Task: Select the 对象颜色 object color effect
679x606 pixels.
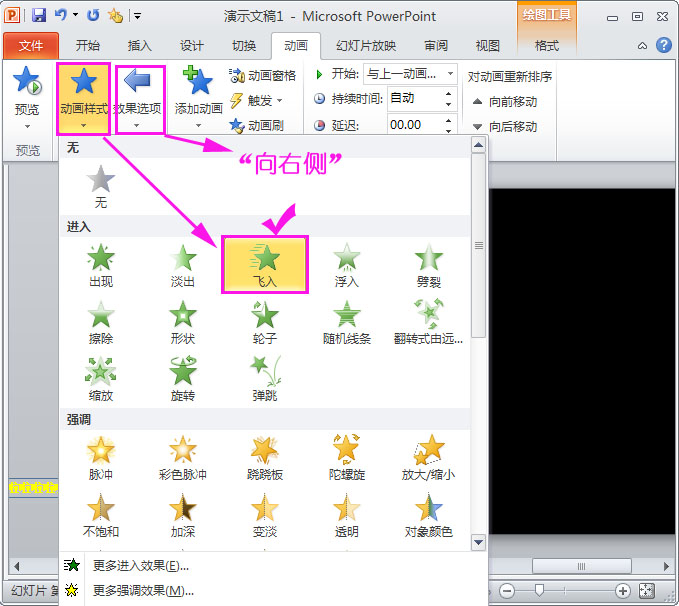Action: pyautogui.click(x=428, y=515)
